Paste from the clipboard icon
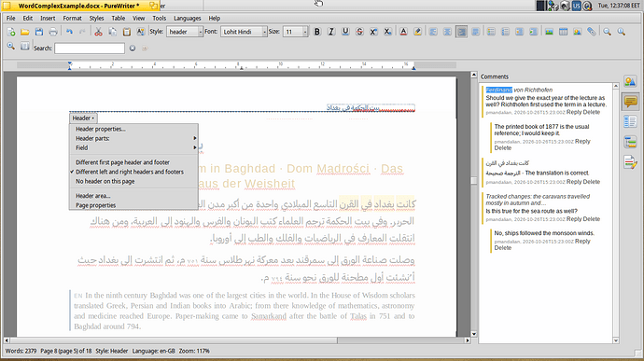Image resolution: width=644 pixels, height=361 pixels. click(x=127, y=32)
